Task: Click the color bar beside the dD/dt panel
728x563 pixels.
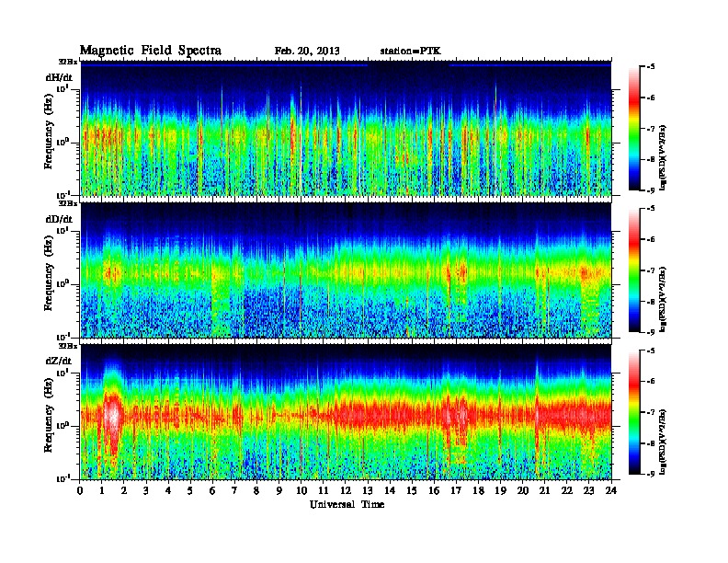Action: pyautogui.click(x=634, y=270)
